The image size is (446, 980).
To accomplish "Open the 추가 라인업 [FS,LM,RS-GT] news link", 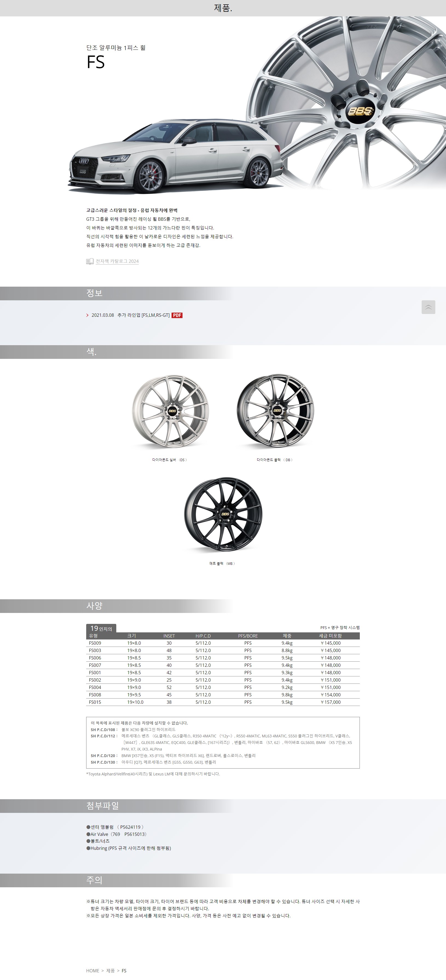I will tap(143, 315).
